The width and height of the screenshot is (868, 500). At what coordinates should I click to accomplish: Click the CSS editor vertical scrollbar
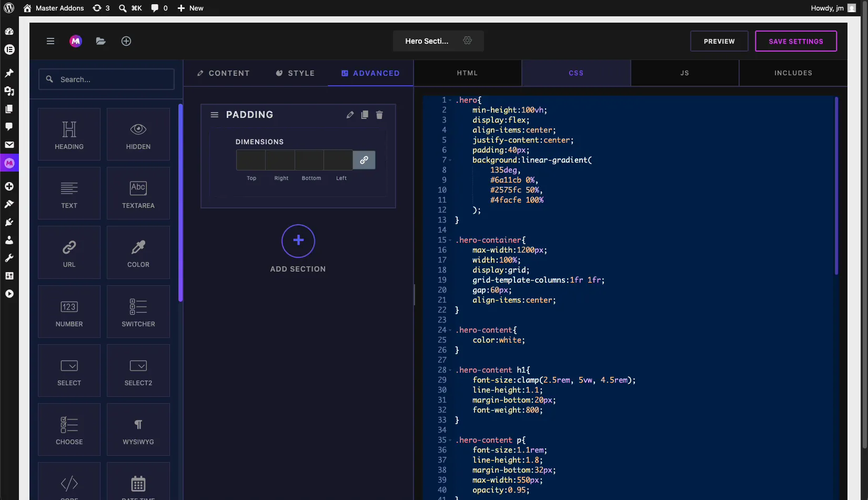(x=836, y=185)
